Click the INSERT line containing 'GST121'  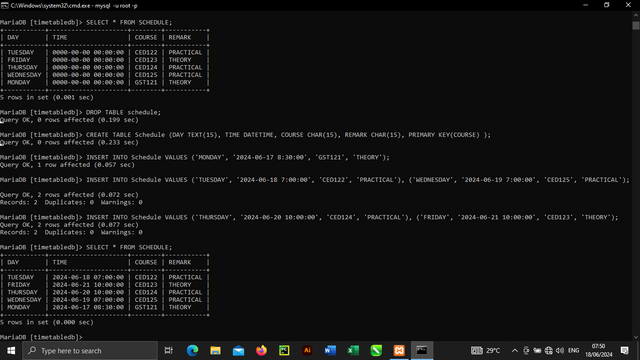pos(195,157)
